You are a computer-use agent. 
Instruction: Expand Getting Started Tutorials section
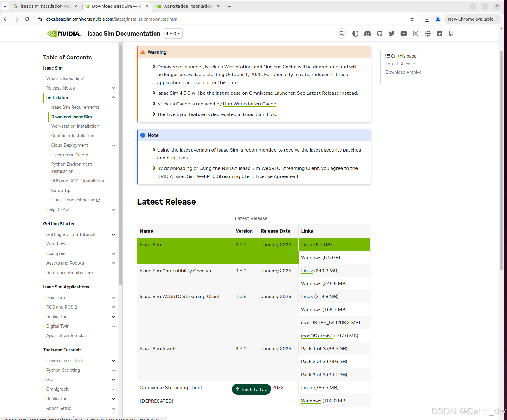tap(113, 235)
